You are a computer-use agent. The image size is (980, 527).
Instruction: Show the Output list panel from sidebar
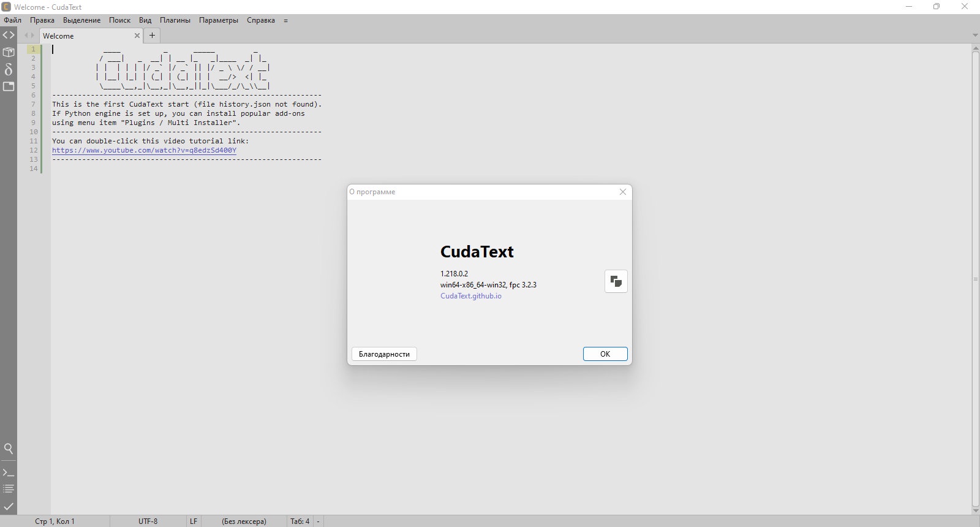(9, 489)
